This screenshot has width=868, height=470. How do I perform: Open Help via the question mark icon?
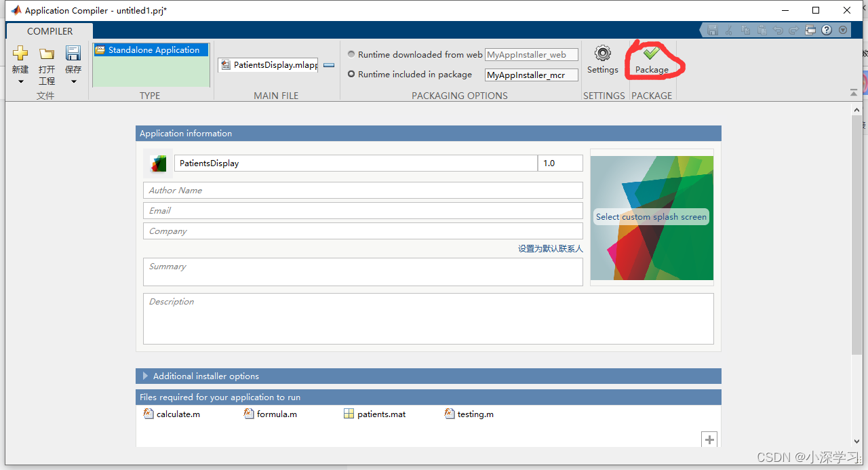point(826,30)
